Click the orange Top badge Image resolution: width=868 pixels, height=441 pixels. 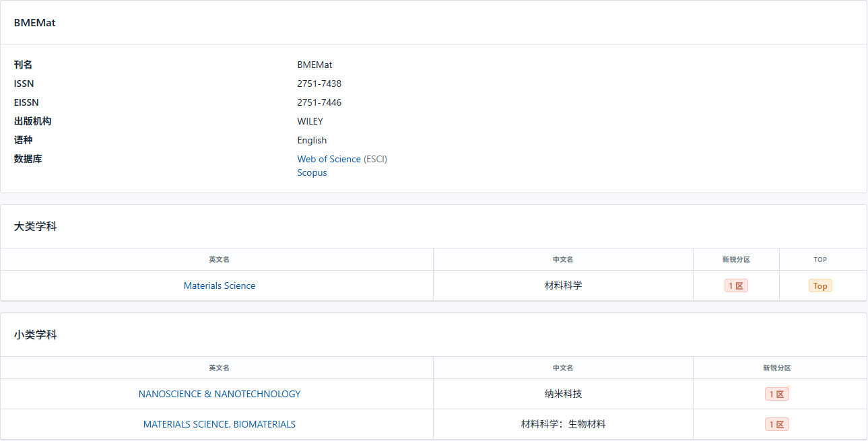click(x=820, y=285)
